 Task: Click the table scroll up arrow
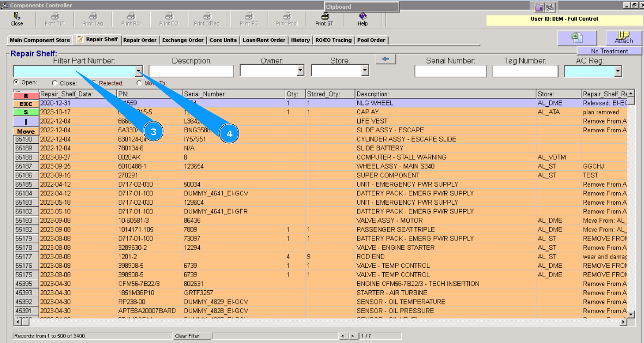coord(631,93)
